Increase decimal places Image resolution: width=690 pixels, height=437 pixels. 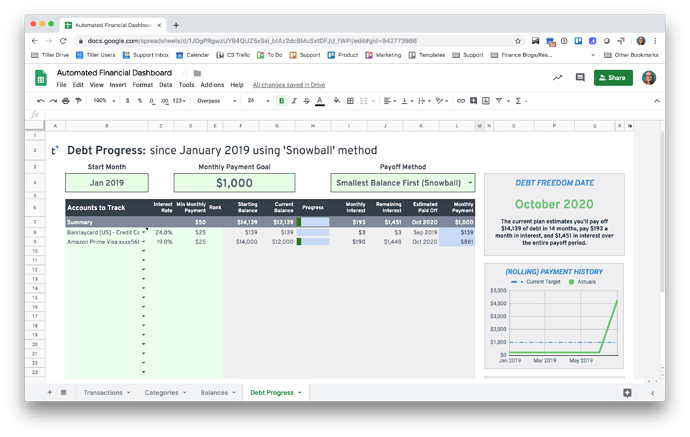165,101
